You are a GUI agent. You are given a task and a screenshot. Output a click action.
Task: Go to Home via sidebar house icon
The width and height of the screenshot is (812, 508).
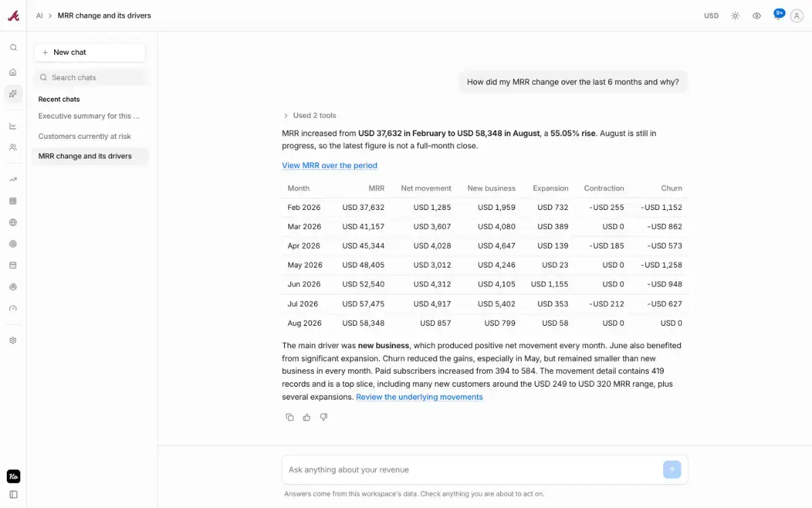pyautogui.click(x=13, y=72)
